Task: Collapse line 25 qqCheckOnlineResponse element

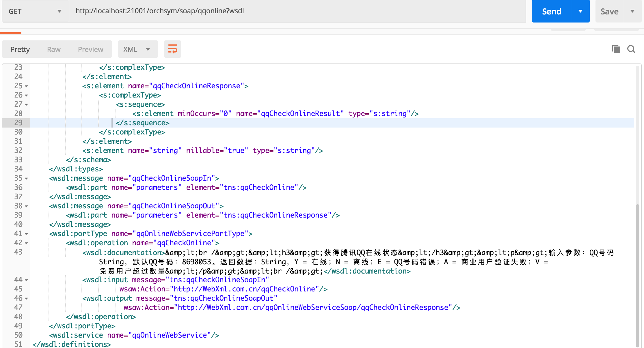Action: click(x=26, y=86)
